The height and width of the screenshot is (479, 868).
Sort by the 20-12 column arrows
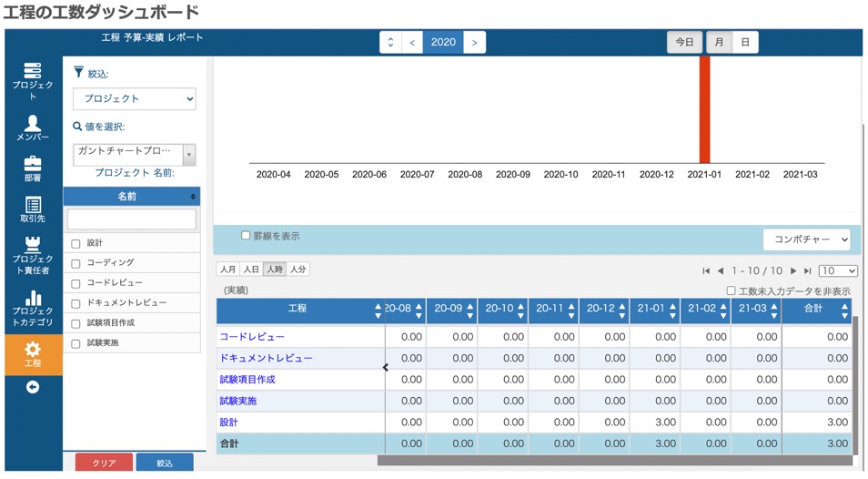[622, 311]
